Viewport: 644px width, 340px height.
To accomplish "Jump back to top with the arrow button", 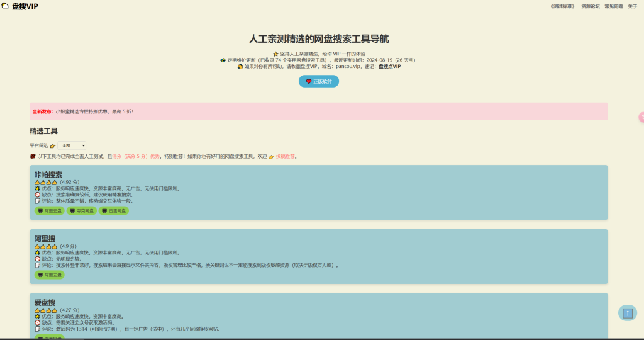I will coord(628,314).
